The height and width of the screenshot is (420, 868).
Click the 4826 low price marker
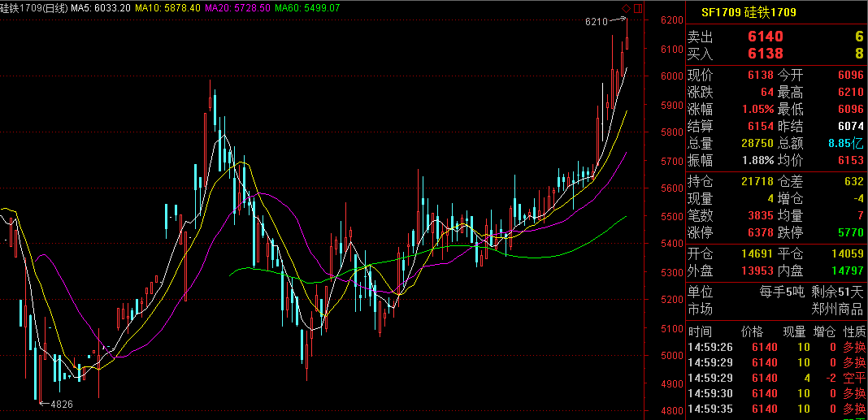coord(62,404)
